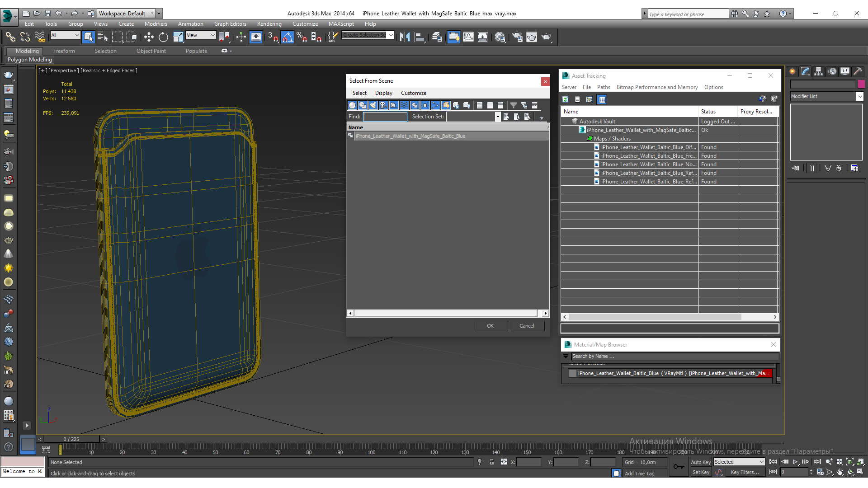Open the Workspace Default dropdown

point(126,13)
